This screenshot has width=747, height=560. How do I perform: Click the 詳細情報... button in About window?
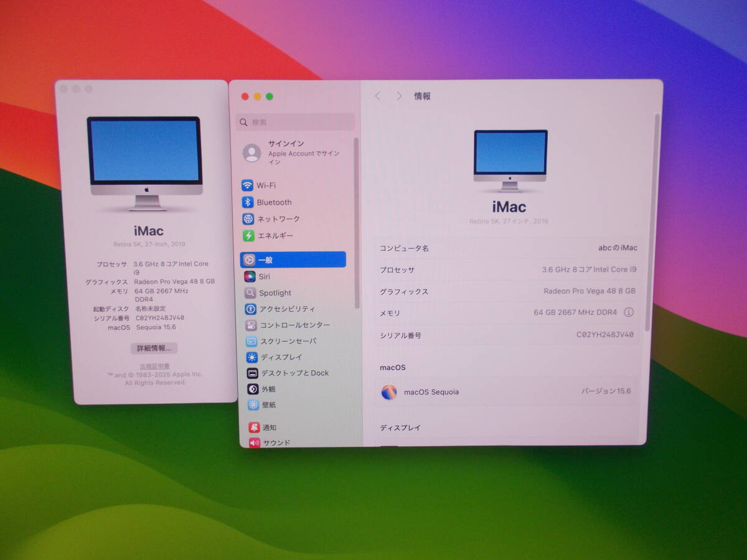[154, 348]
